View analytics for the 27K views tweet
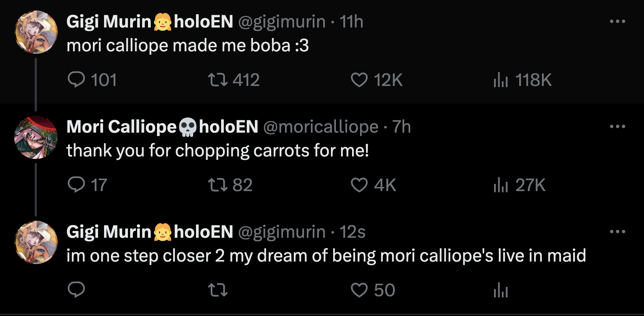The height and width of the screenshot is (316, 644). point(501,185)
